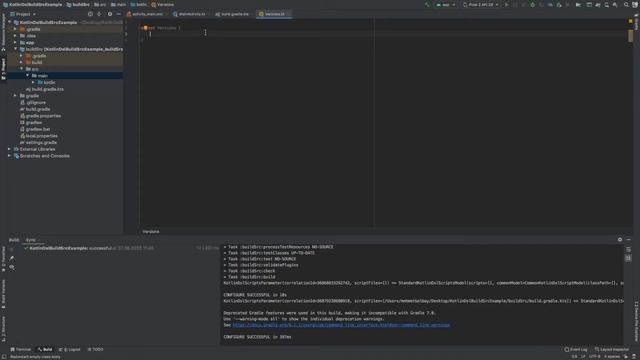Click Versions in the breadcrumb bar

(162, 5)
